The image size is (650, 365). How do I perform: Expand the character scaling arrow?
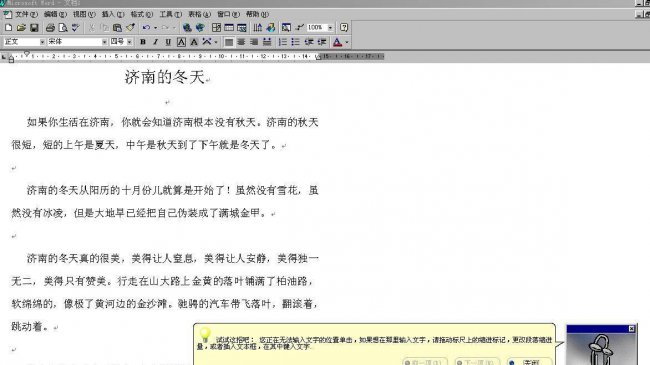point(216,42)
